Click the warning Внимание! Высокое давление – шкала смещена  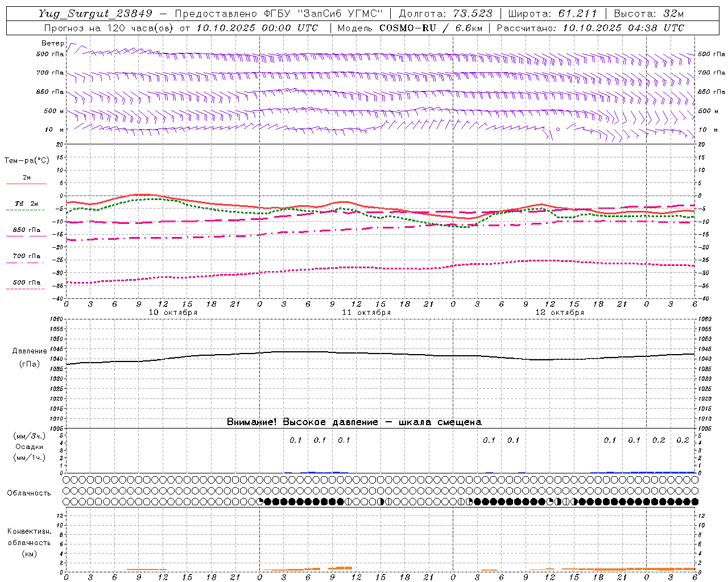point(354,422)
